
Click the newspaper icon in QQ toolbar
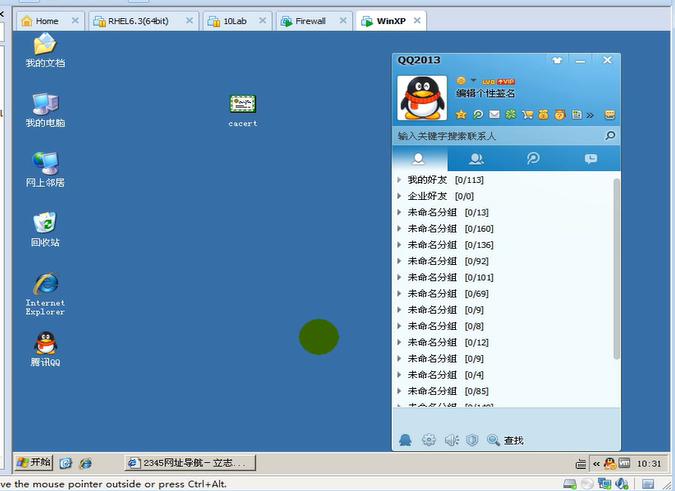(x=576, y=114)
